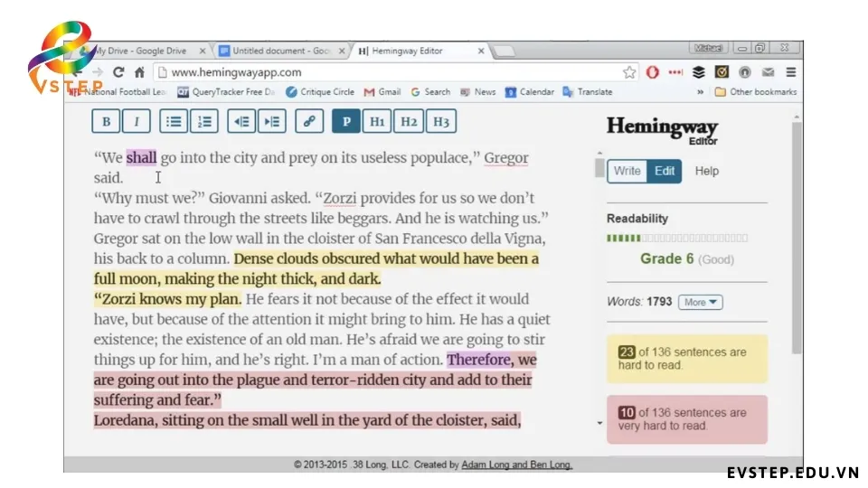Open the Adam Long and Ben Long link
The height and width of the screenshot is (488, 868).
pos(516,465)
